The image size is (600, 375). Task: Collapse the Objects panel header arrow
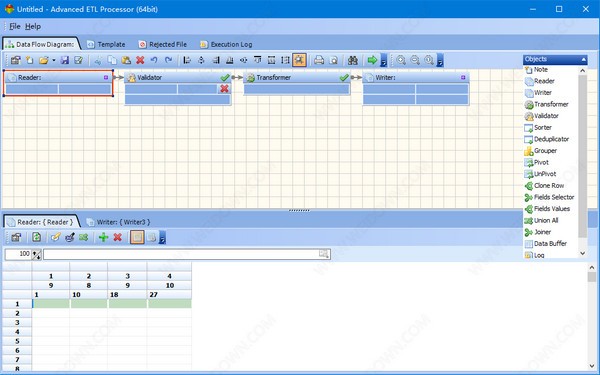coord(583,59)
